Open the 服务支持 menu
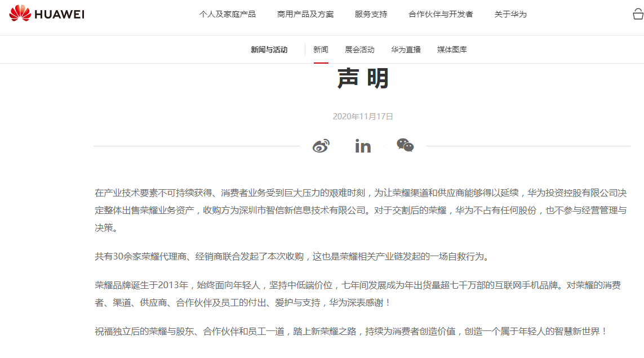Viewport: 644px width, 358px height. coord(371,14)
